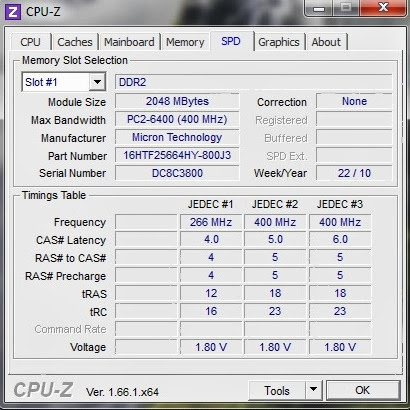Click the RAS# Precharge row label
Image resolution: width=410 pixels, height=410 pixels.
coord(66,276)
